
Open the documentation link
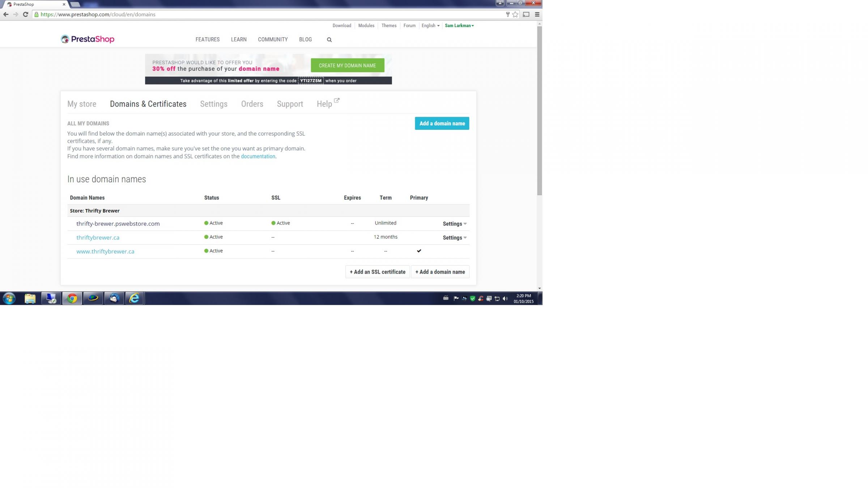[x=258, y=157]
